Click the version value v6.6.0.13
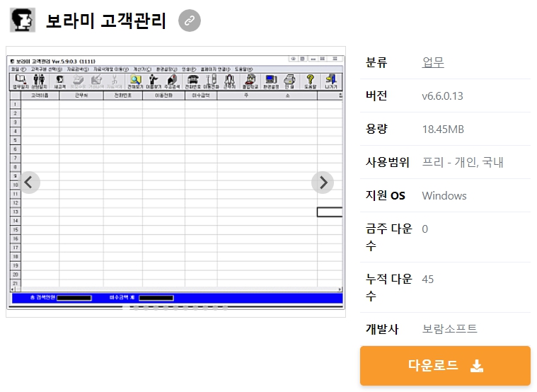 [442, 96]
